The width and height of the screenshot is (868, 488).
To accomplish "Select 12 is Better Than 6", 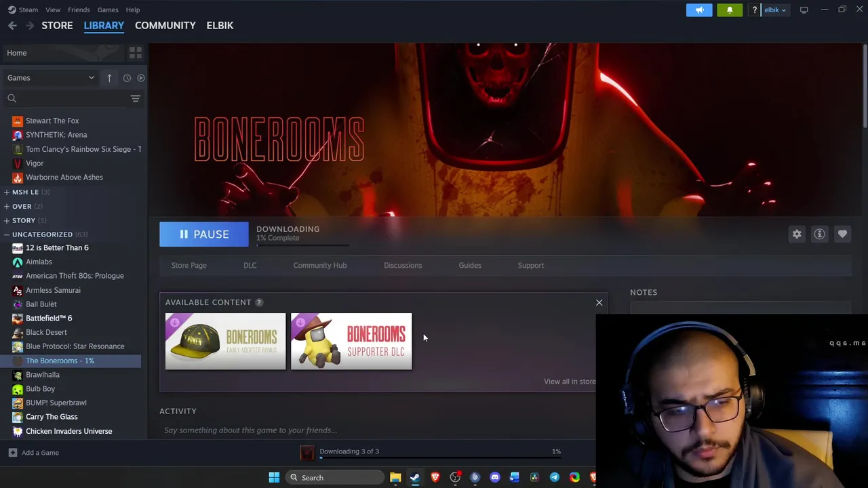I will (x=57, y=248).
